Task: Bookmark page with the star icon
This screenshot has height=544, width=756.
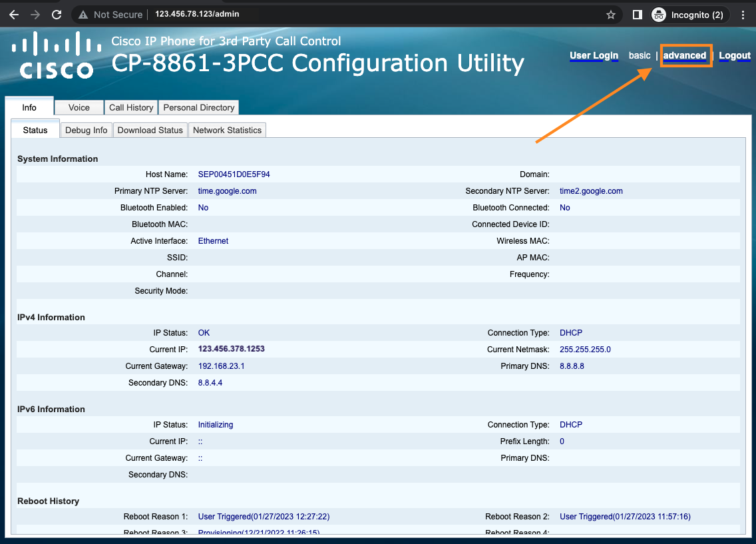Action: 611,15
